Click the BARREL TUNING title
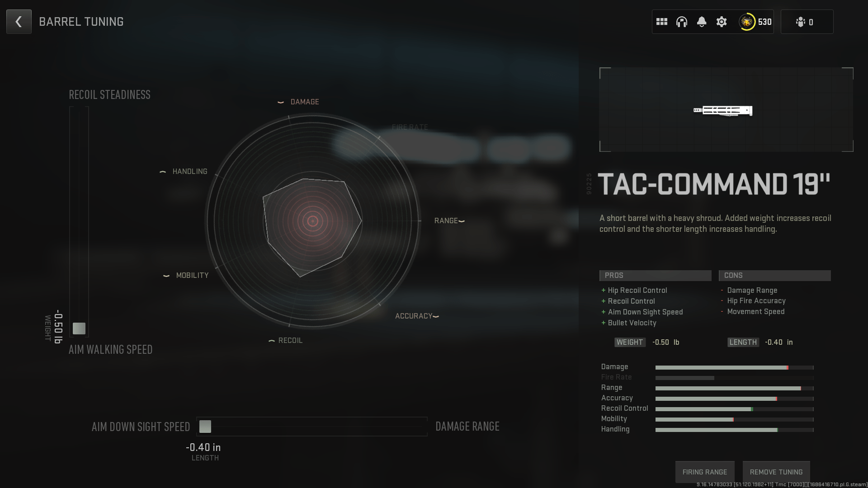Image resolution: width=868 pixels, height=488 pixels. tap(81, 22)
